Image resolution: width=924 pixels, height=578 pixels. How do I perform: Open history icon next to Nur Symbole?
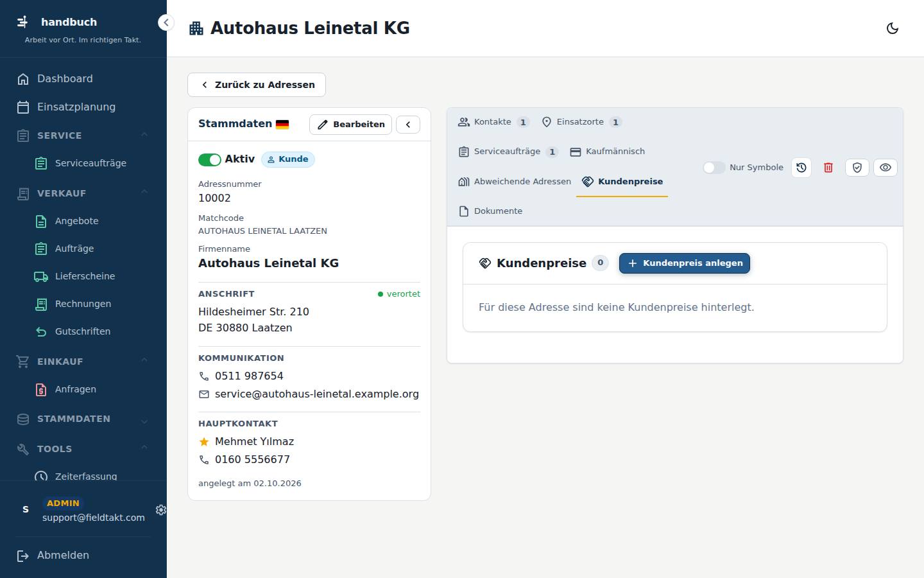tap(801, 168)
